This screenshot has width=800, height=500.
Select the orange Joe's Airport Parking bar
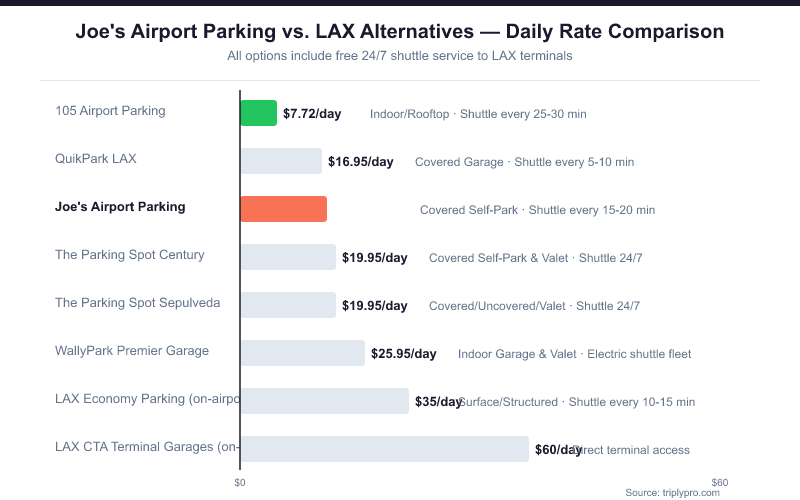[283, 209]
